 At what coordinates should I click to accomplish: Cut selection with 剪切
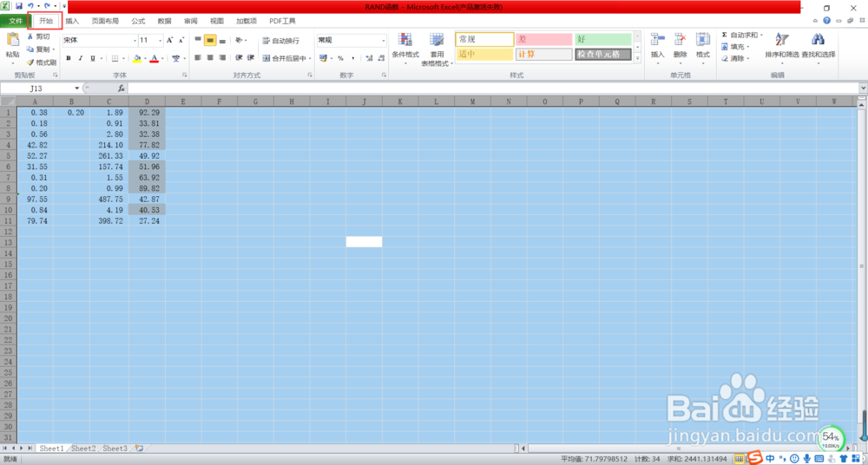[x=39, y=36]
